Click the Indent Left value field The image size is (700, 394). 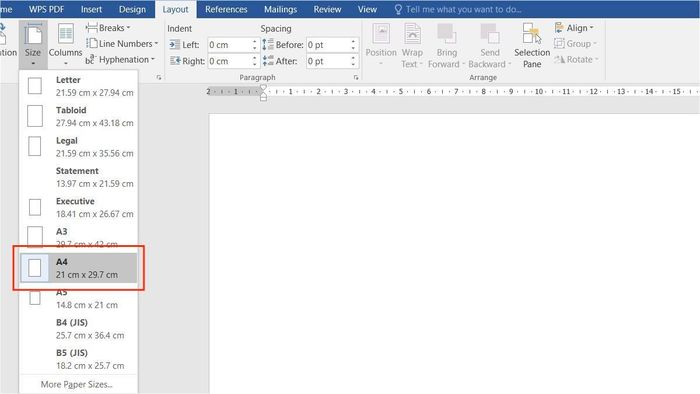coord(229,45)
